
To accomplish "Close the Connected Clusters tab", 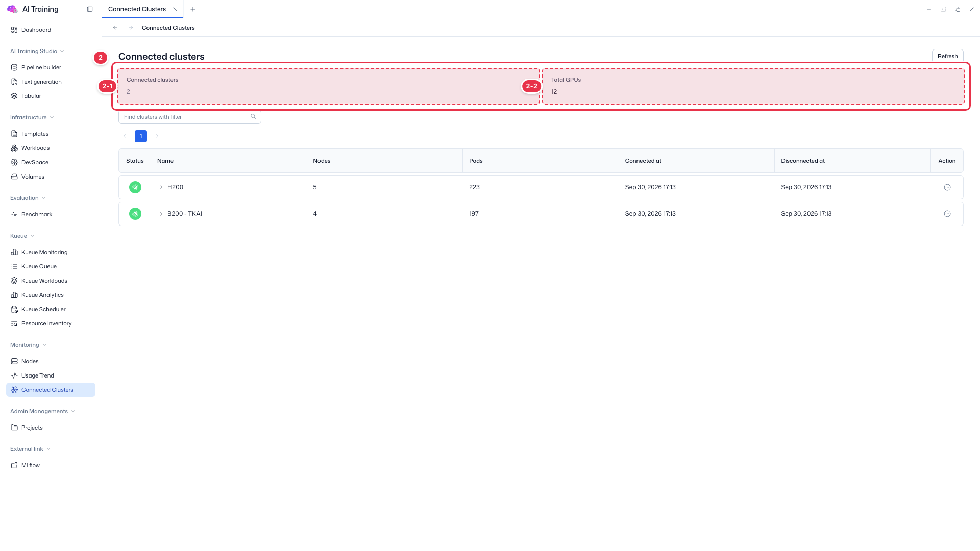I will point(175,9).
